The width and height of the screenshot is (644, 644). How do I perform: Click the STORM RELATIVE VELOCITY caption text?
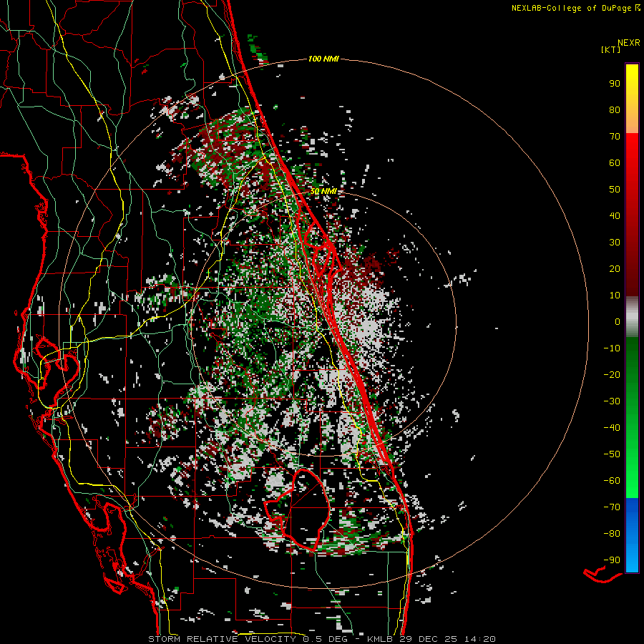coord(221,638)
